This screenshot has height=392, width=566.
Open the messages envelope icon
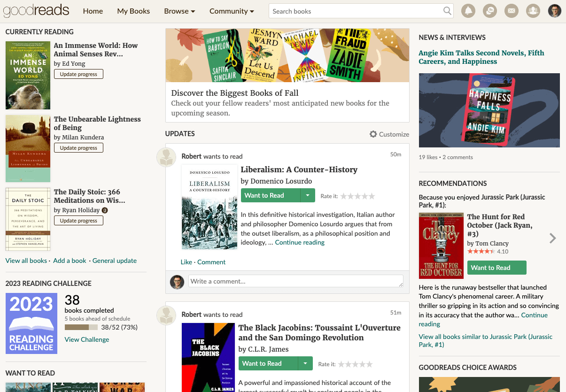tap(512, 11)
